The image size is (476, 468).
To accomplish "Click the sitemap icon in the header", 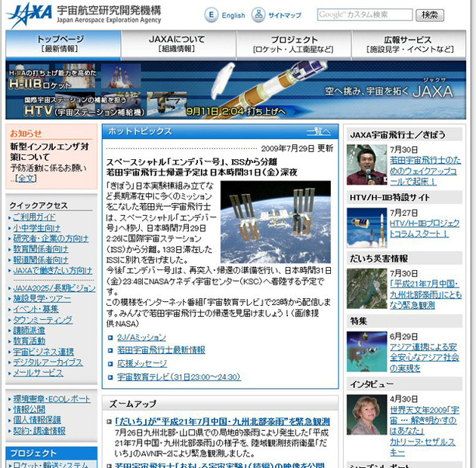I will (x=258, y=14).
